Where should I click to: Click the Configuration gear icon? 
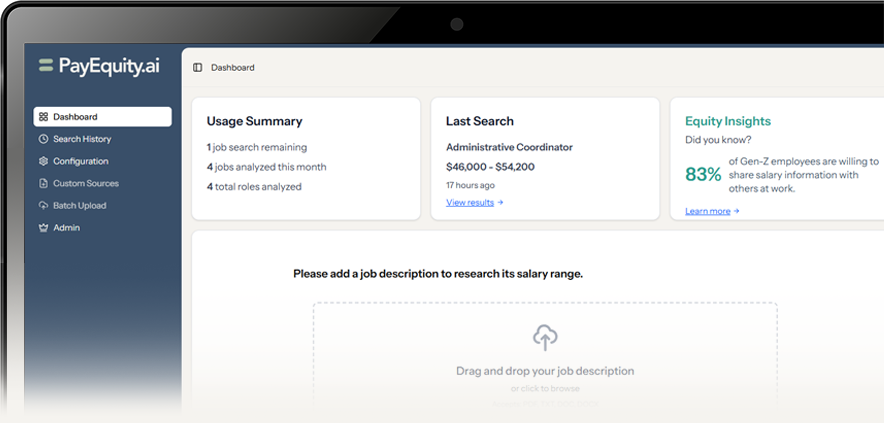pos(43,161)
